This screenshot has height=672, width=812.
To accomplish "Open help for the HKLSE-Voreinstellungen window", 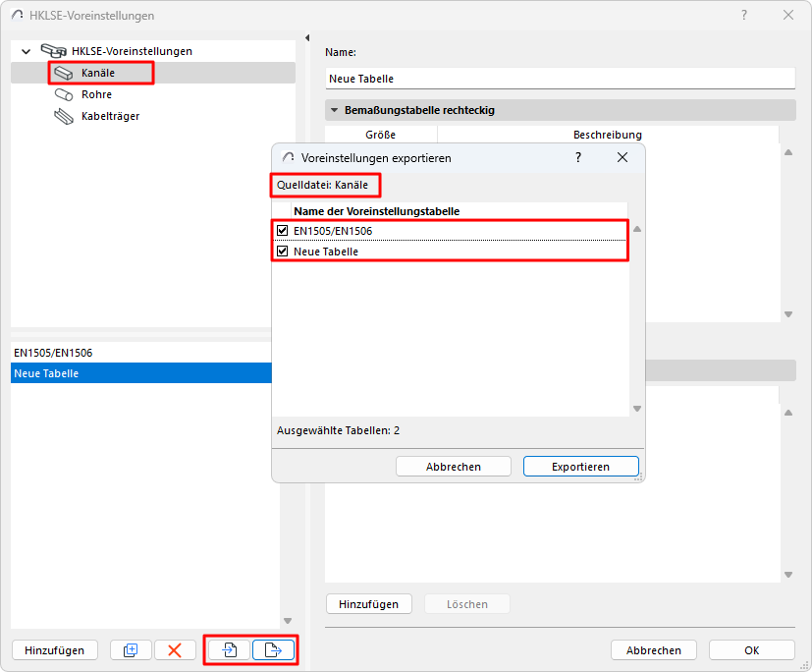I will [744, 15].
